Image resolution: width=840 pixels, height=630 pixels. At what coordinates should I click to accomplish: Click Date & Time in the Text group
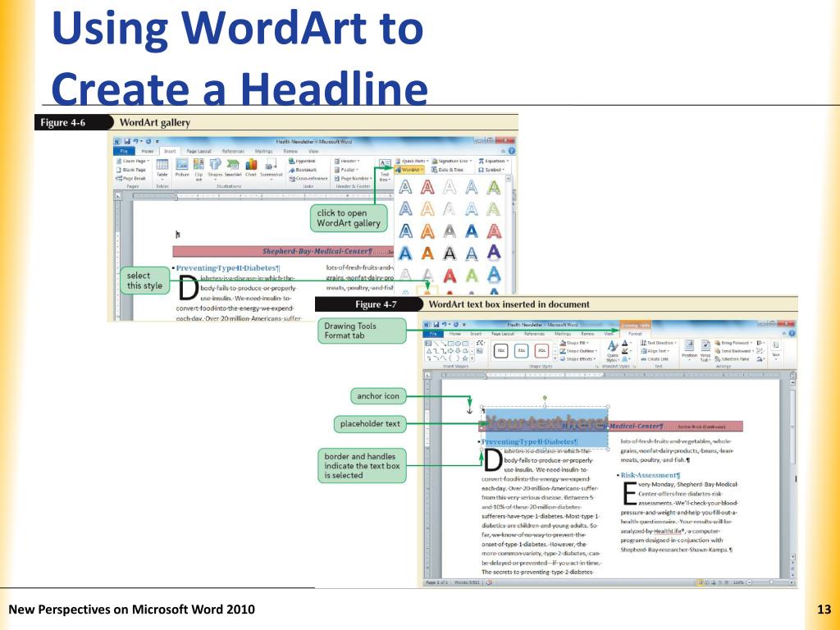(446, 170)
